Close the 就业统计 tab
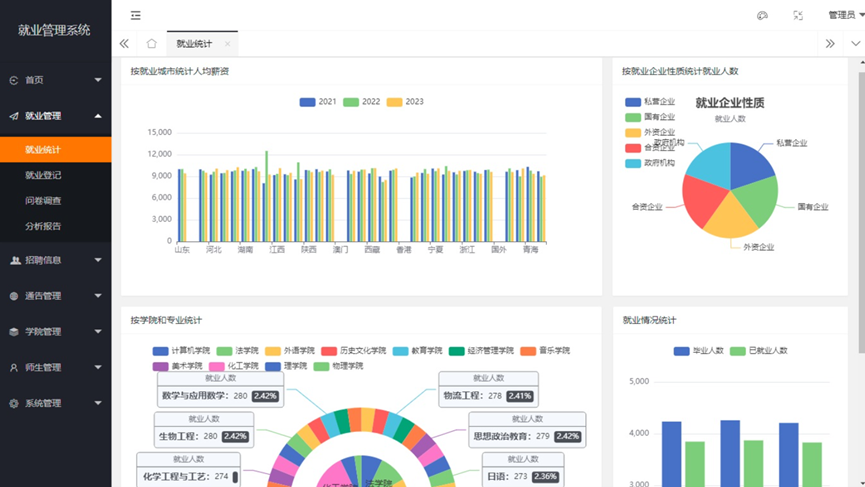Viewport: 865px width, 487px height. (228, 44)
